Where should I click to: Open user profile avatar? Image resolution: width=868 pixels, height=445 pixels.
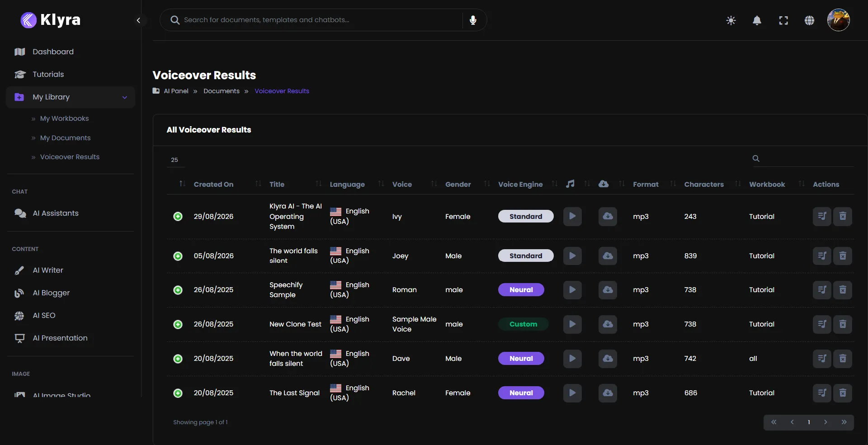point(838,20)
